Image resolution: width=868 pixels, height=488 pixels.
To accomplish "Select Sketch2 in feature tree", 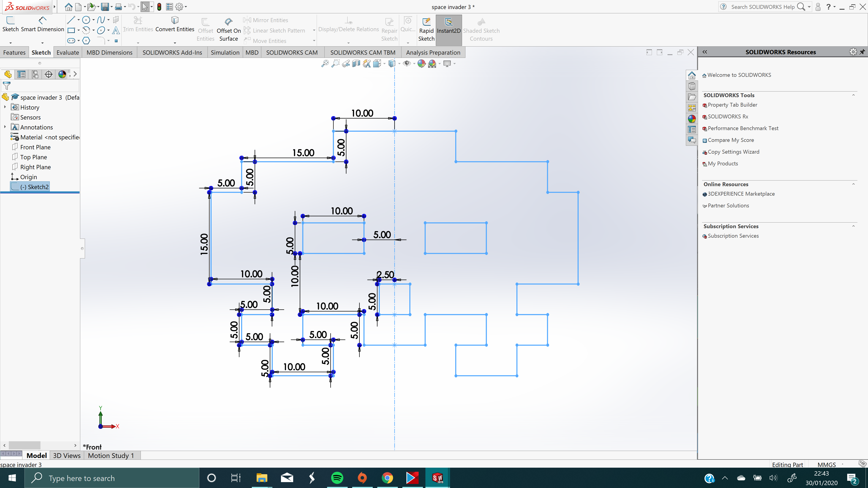I will (34, 187).
